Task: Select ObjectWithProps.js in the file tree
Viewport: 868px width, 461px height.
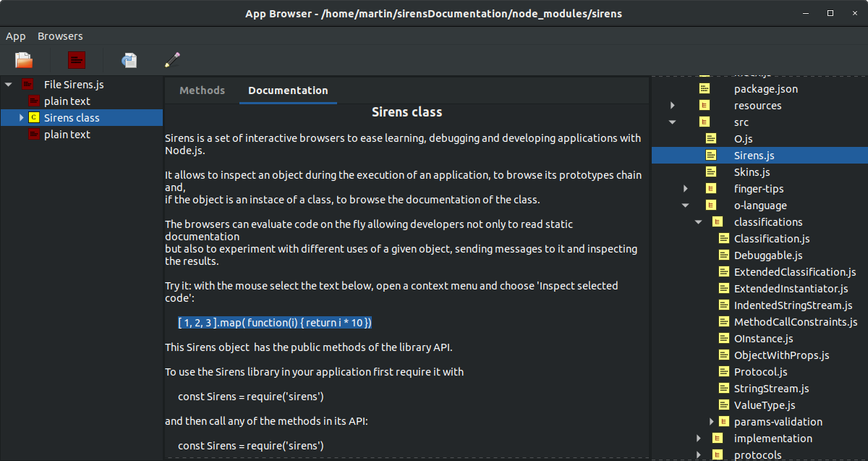Action: [x=781, y=355]
